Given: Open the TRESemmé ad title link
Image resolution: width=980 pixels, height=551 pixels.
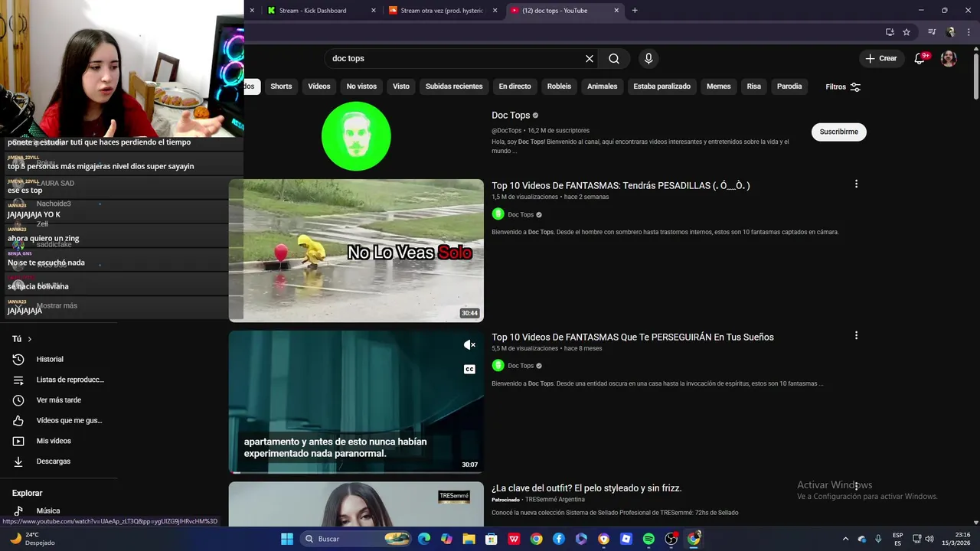Looking at the screenshot, I should (586, 488).
